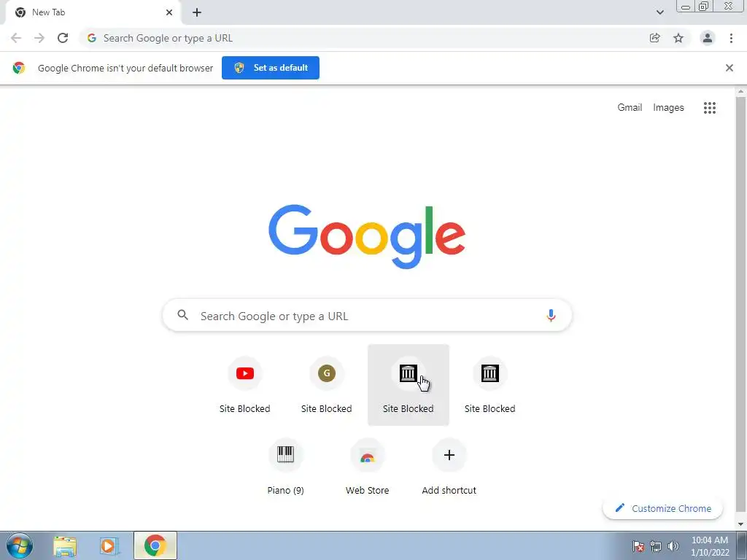Open Chrome's three-dot menu
Viewport: 747px width, 560px height.
click(731, 38)
